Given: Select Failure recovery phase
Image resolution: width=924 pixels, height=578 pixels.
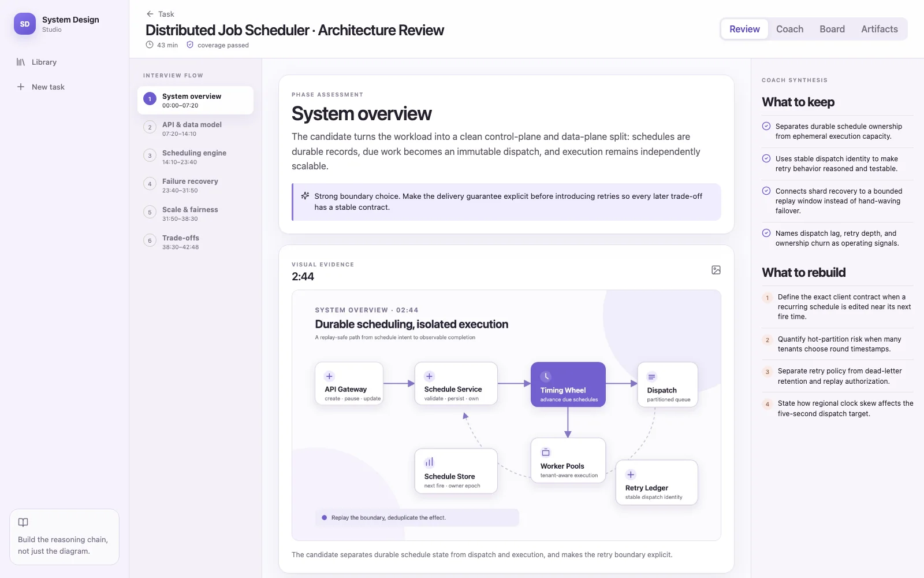Looking at the screenshot, I should click(195, 185).
